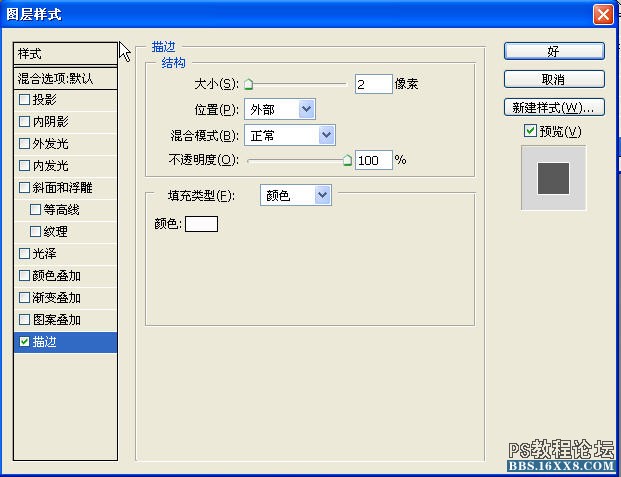Toggle the 预览(V) preview checkbox
621x477 pixels.
click(530, 131)
